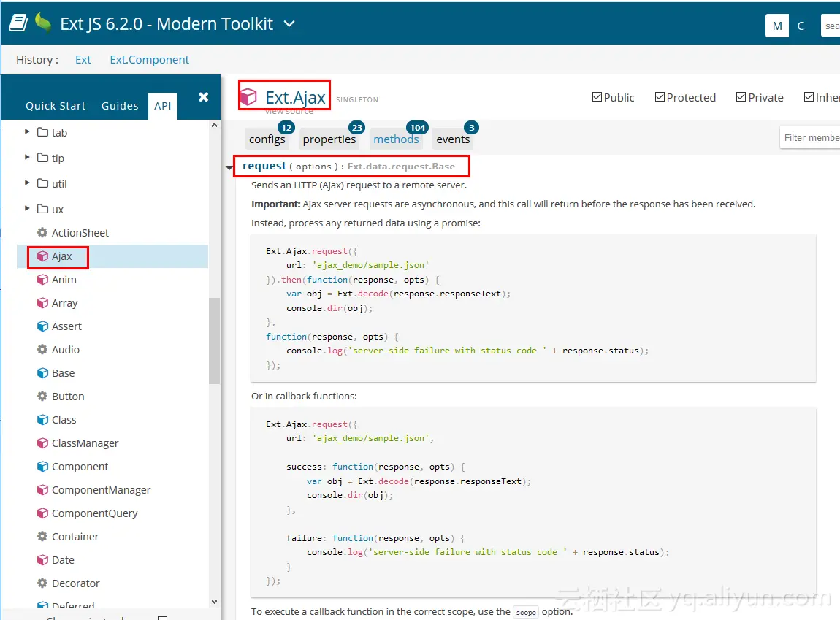
Task: Click the C toolkit button
Action: pos(801,26)
